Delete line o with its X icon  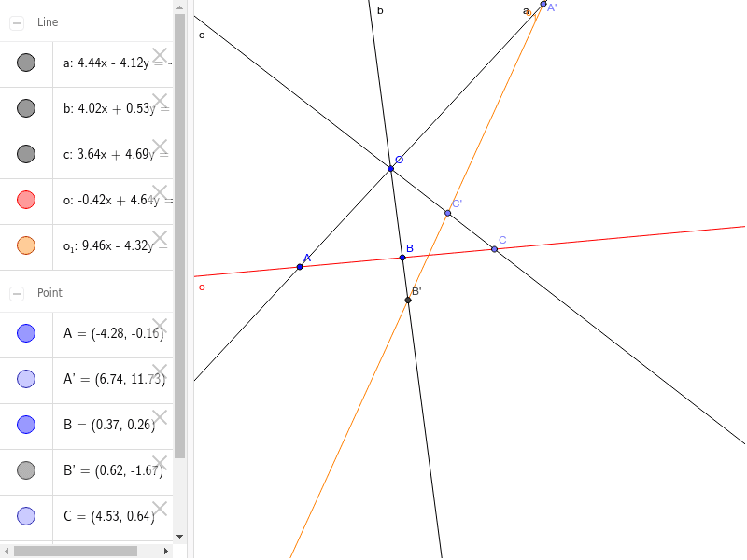click(x=160, y=192)
